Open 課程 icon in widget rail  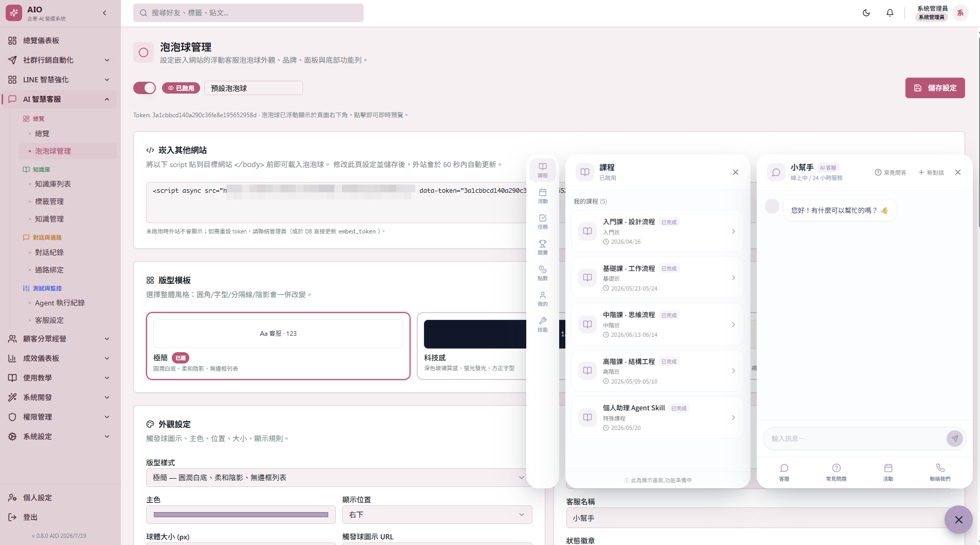coord(543,170)
